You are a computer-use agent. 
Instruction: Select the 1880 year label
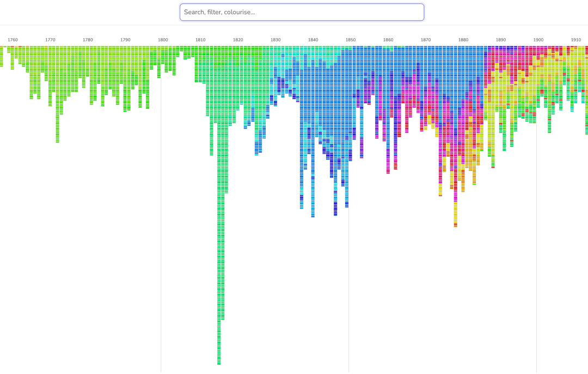(463, 40)
